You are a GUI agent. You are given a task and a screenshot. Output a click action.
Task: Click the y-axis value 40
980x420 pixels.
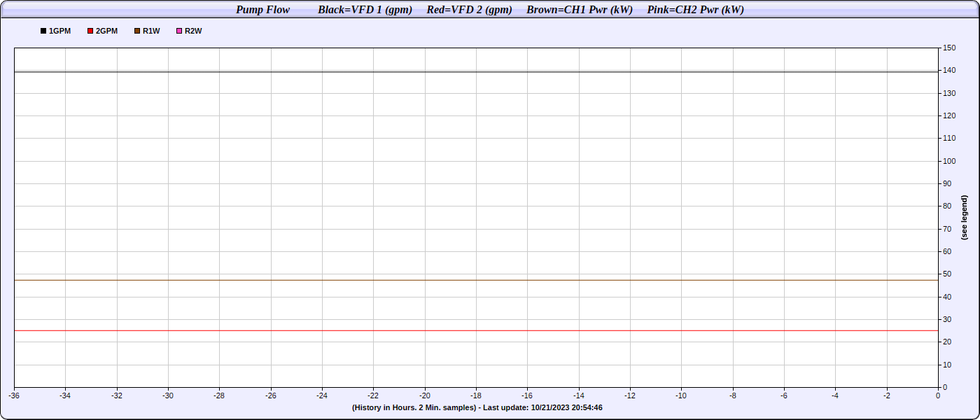coord(947,297)
